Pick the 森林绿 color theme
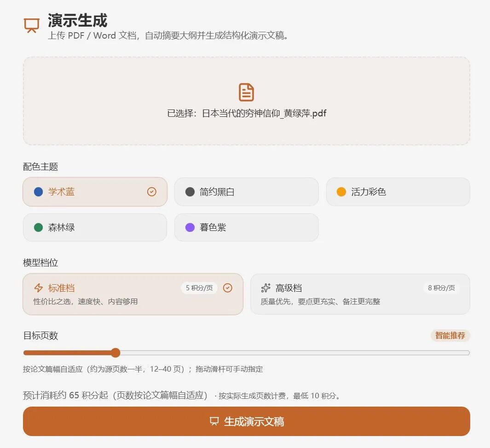This screenshot has height=448, width=490. [x=95, y=227]
